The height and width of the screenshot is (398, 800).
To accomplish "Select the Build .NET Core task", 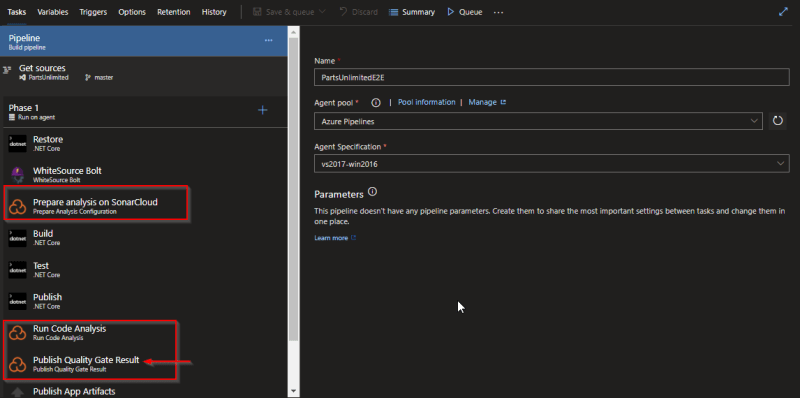I will click(x=144, y=238).
